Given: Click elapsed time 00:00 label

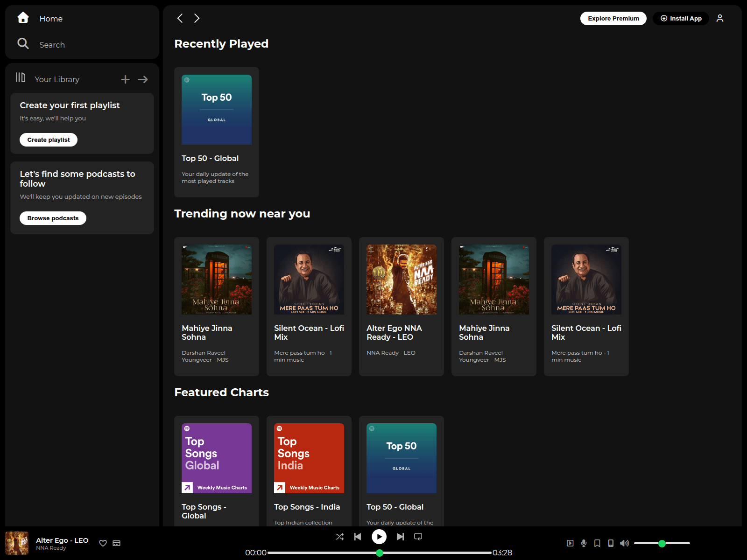Looking at the screenshot, I should coord(256,553).
